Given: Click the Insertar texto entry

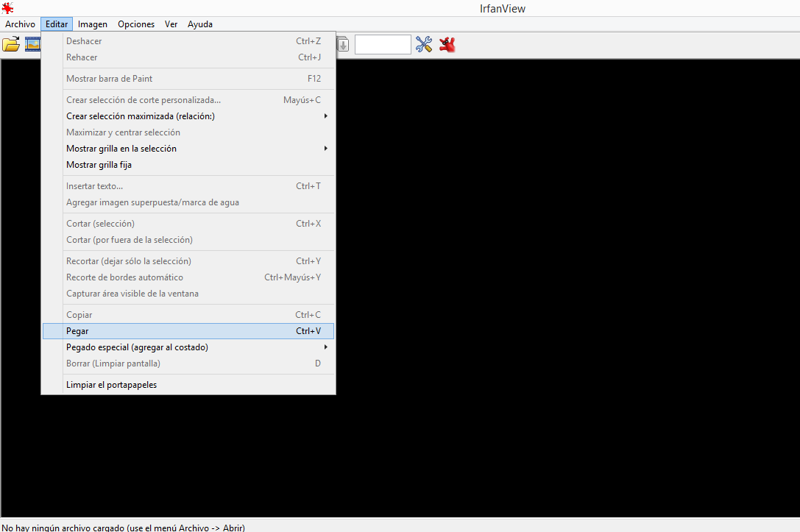Looking at the screenshot, I should point(188,186).
